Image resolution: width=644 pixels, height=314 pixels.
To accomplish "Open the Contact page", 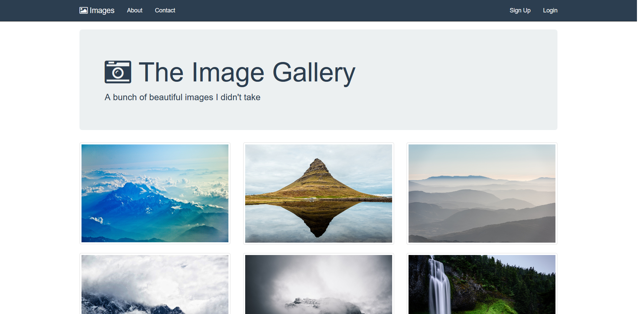I will [165, 10].
